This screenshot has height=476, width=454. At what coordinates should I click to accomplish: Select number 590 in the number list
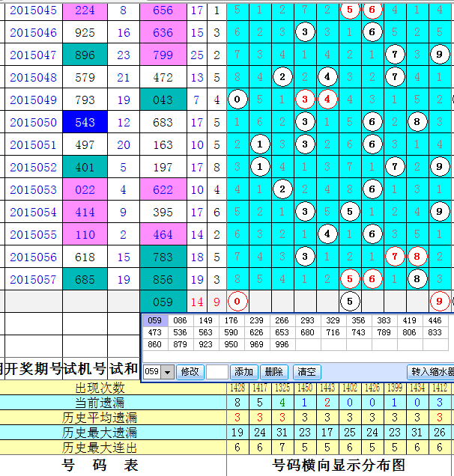[x=231, y=333]
